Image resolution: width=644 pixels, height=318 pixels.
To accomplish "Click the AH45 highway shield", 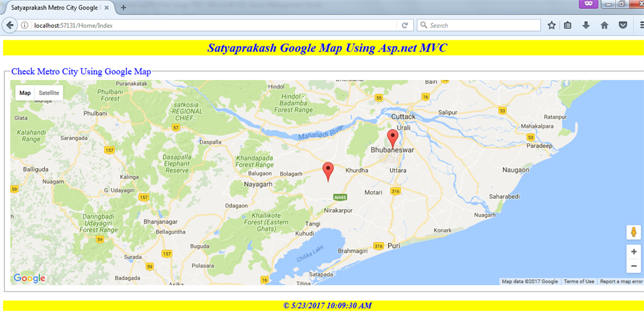I will (x=340, y=198).
